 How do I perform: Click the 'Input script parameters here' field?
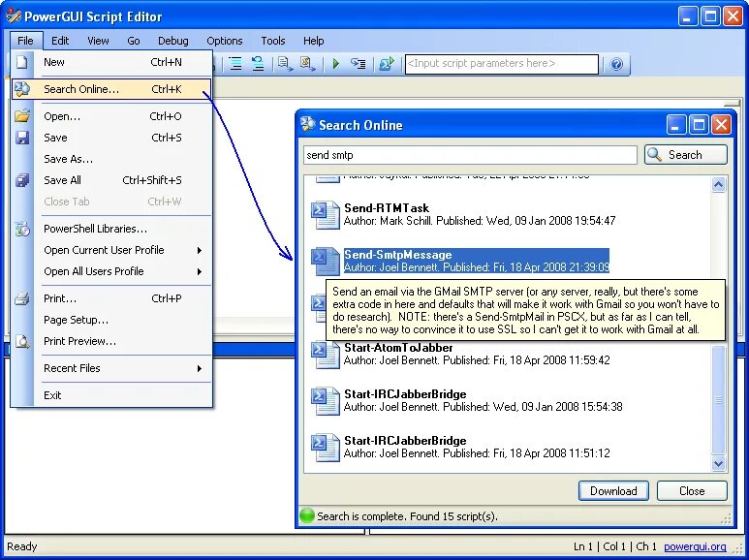point(502,64)
